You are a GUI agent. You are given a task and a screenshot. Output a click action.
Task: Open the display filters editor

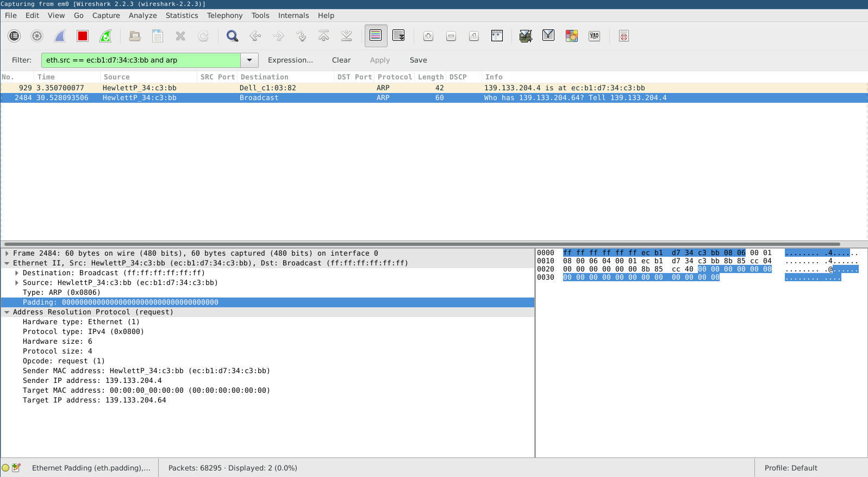pos(548,36)
